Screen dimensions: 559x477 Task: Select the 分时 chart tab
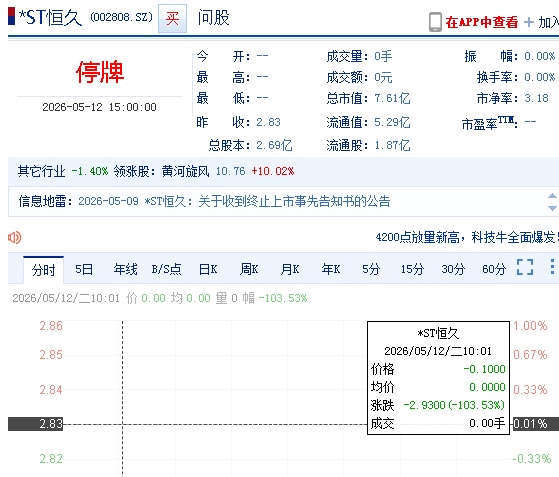click(43, 270)
